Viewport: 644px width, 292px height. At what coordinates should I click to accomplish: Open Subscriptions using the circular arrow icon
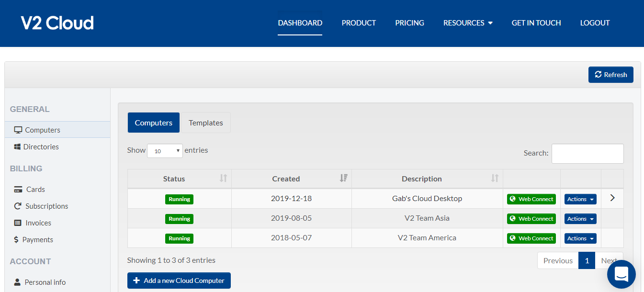tap(18, 206)
